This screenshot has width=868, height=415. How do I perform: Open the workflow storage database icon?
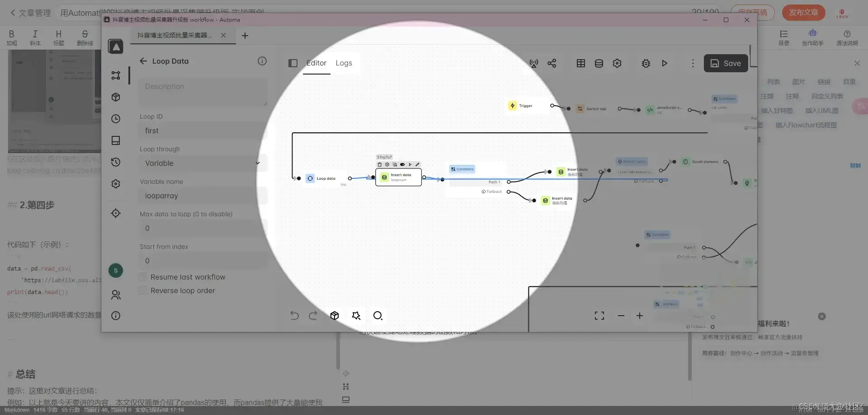pos(599,63)
